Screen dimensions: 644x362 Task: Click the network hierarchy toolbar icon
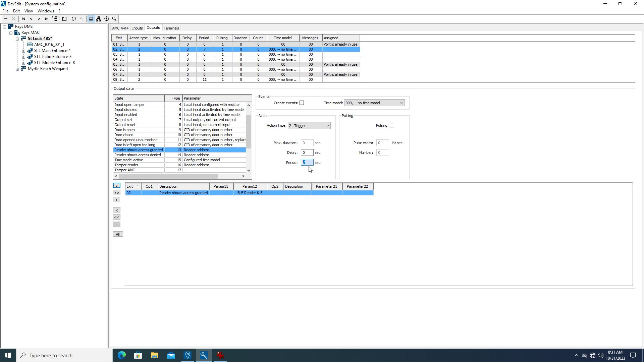pos(99,19)
